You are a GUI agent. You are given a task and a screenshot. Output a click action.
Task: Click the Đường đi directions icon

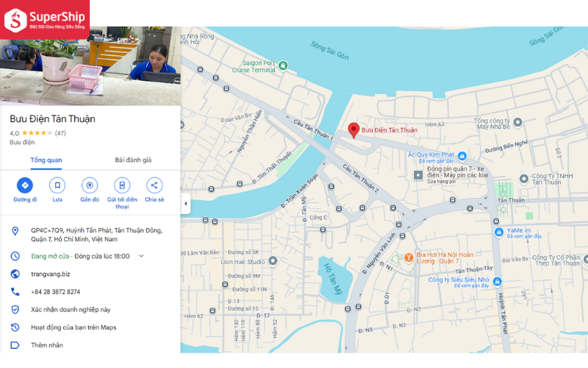tap(25, 185)
